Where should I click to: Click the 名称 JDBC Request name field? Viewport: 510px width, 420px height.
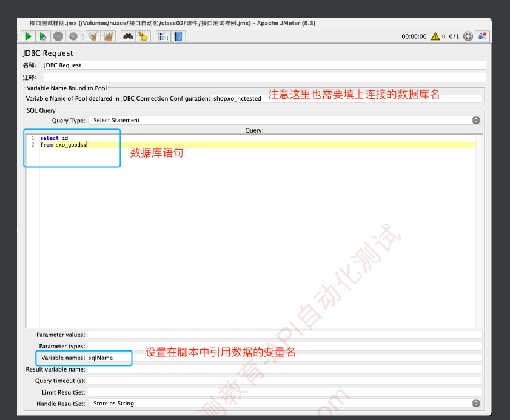click(x=265, y=65)
